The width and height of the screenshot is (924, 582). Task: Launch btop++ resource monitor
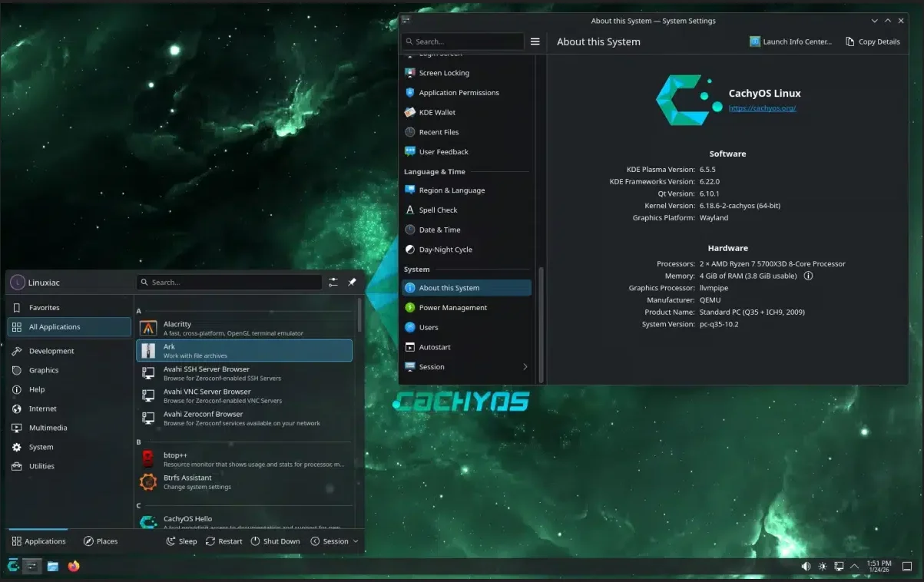click(244, 459)
